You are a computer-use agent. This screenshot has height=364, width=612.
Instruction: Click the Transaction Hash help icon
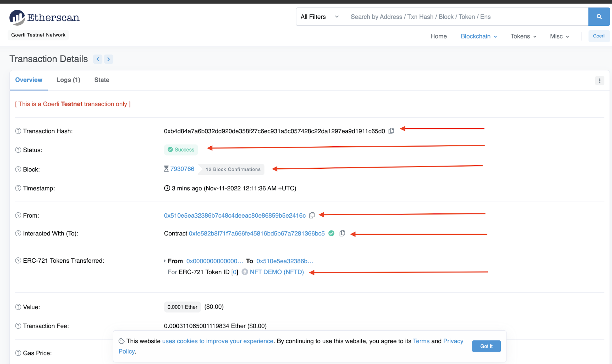tap(18, 131)
